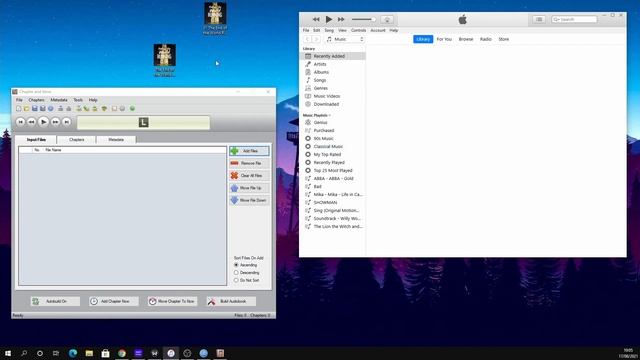Click the File Name column header

coord(53,150)
